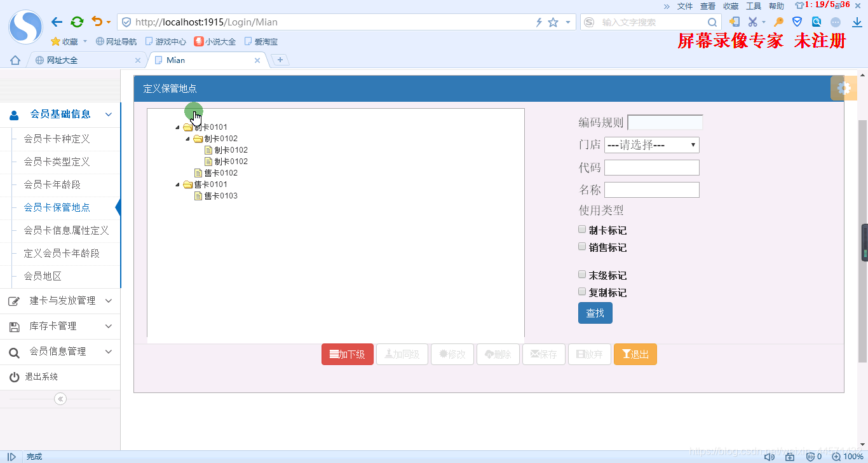Click the 代码 input field
The width and height of the screenshot is (868, 463).
pyautogui.click(x=652, y=168)
